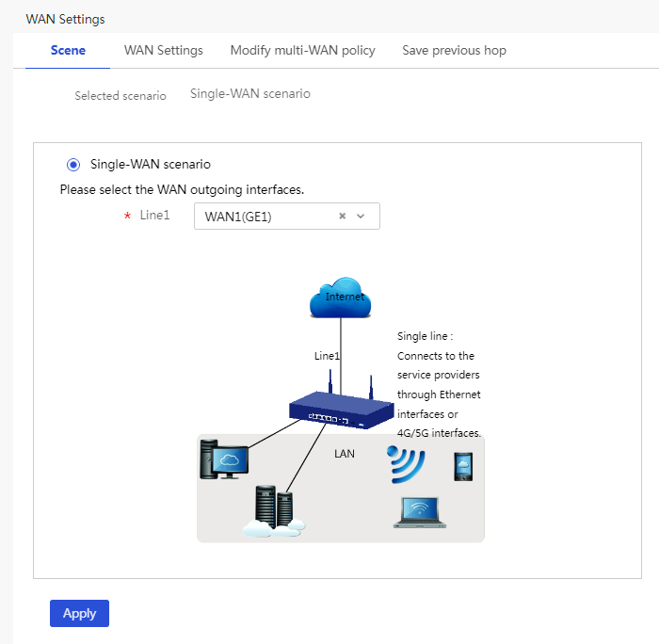Screen dimensions: 659x644
Task: Clear the Line1 selection with the x icon
Action: pyautogui.click(x=342, y=216)
